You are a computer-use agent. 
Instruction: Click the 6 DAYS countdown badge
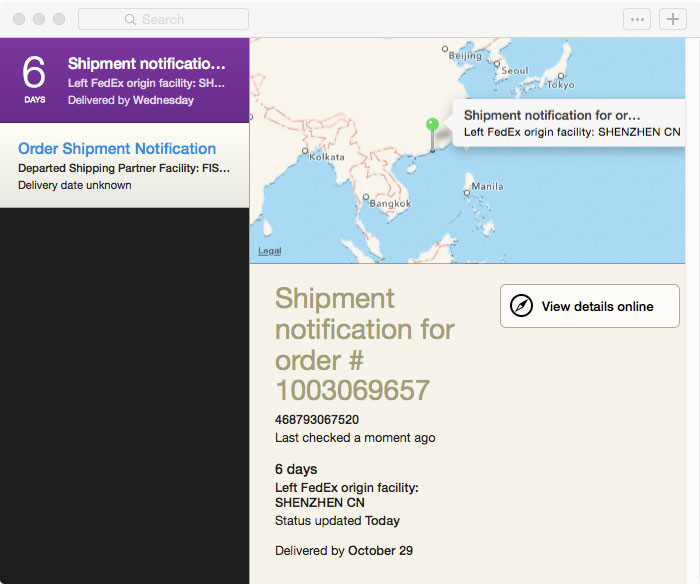34,80
